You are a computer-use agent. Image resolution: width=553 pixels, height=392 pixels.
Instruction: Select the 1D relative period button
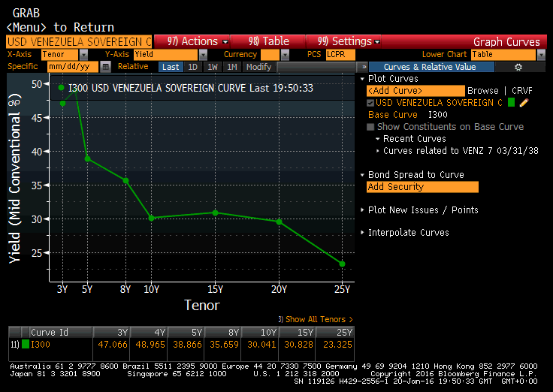pos(193,67)
